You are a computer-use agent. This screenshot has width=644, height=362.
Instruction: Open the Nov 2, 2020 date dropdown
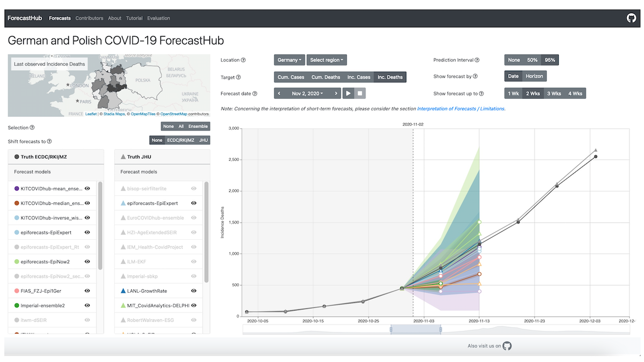308,93
